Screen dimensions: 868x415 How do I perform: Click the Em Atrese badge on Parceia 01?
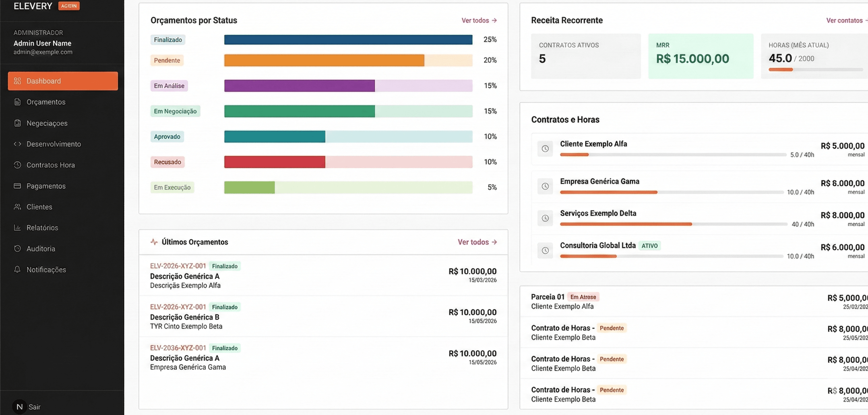(583, 297)
